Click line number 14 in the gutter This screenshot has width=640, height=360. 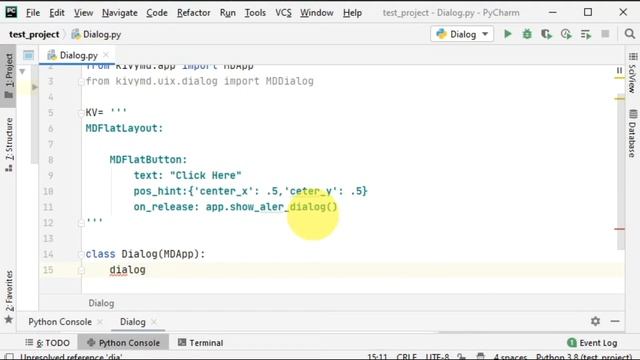coord(48,254)
